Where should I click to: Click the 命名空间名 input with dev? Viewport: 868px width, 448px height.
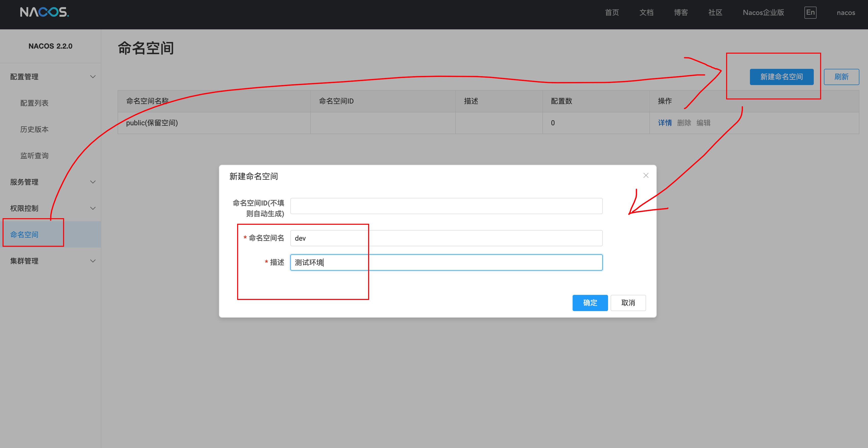(446, 238)
